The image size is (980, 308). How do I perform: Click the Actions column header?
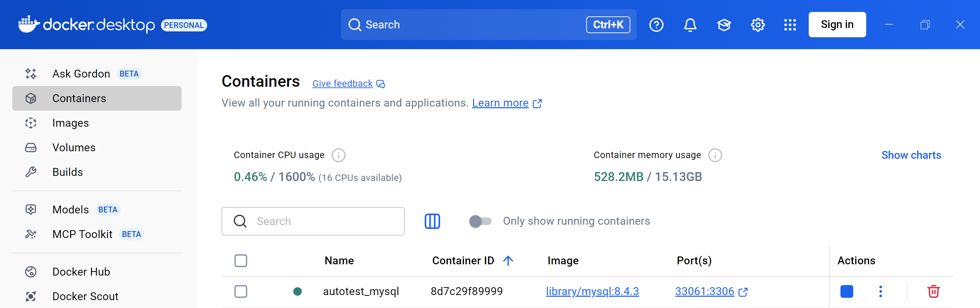pyautogui.click(x=856, y=261)
